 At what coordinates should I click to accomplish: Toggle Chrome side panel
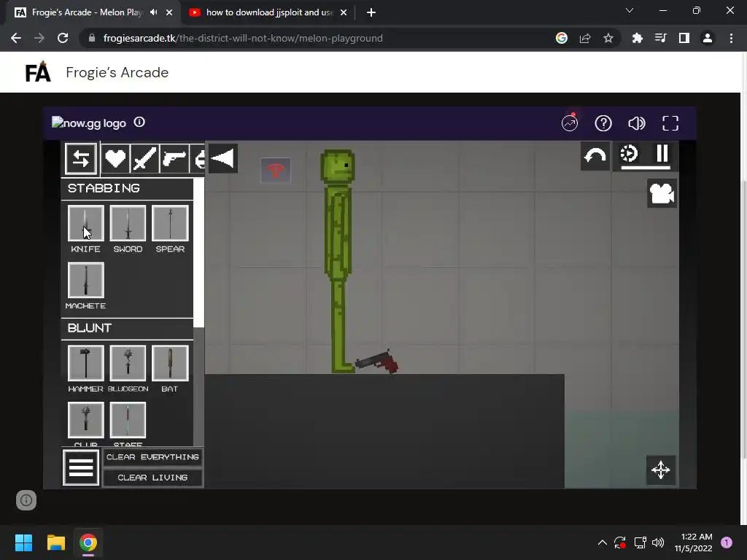click(684, 38)
